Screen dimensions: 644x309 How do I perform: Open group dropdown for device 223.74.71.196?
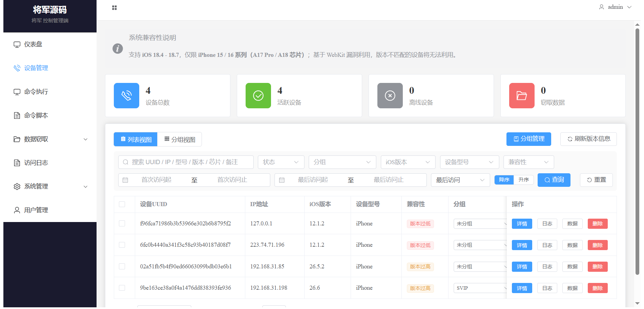[480, 245]
